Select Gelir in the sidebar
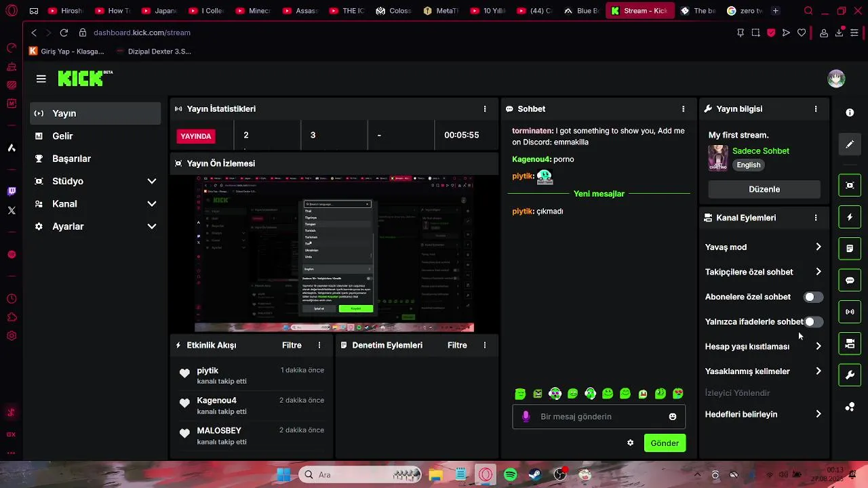Screen dimensions: 868x488 click(x=96, y=136)
